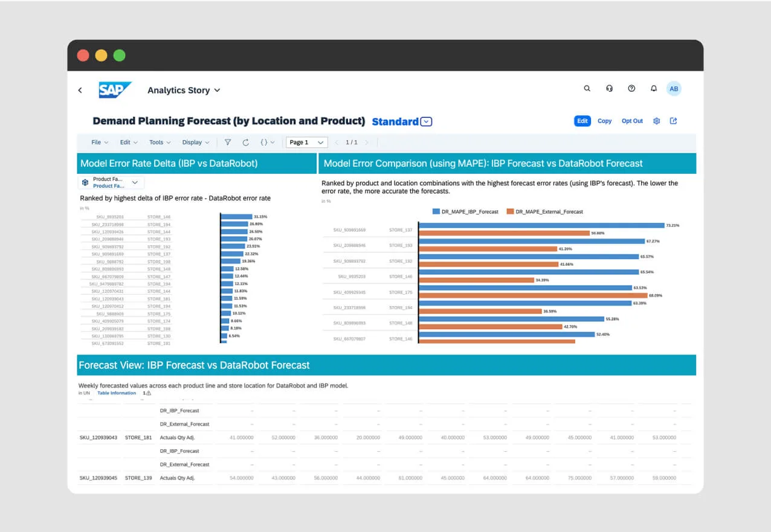The width and height of the screenshot is (771, 532).
Task: Click SKU_9479889782 label in delta chart
Action: tap(106, 284)
